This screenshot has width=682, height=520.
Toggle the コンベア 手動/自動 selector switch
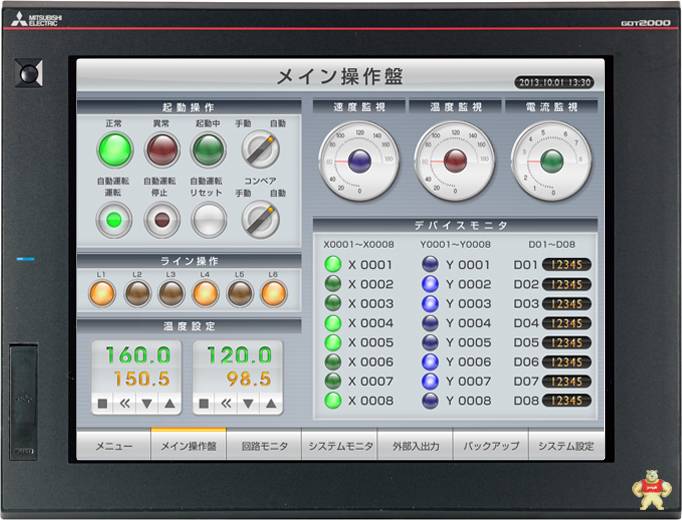(x=260, y=220)
